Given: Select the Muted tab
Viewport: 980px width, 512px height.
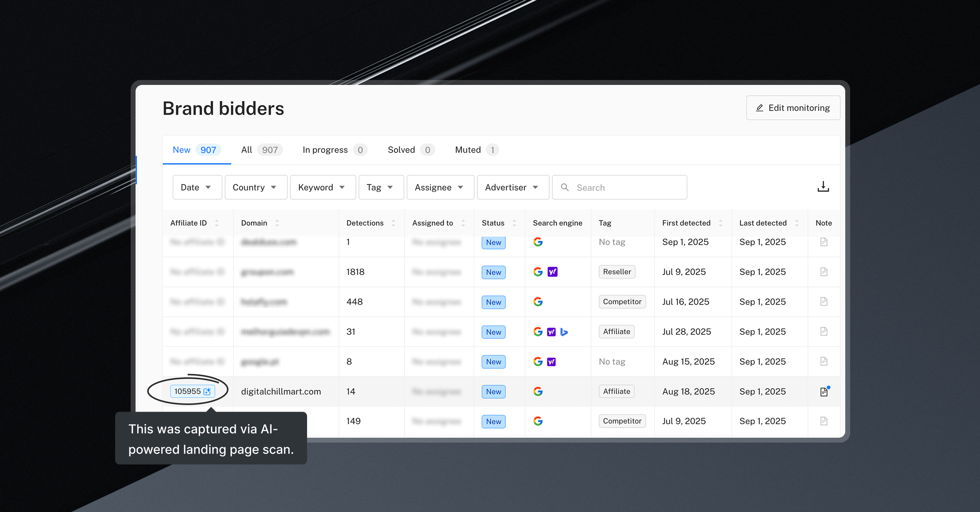Looking at the screenshot, I should [x=476, y=150].
